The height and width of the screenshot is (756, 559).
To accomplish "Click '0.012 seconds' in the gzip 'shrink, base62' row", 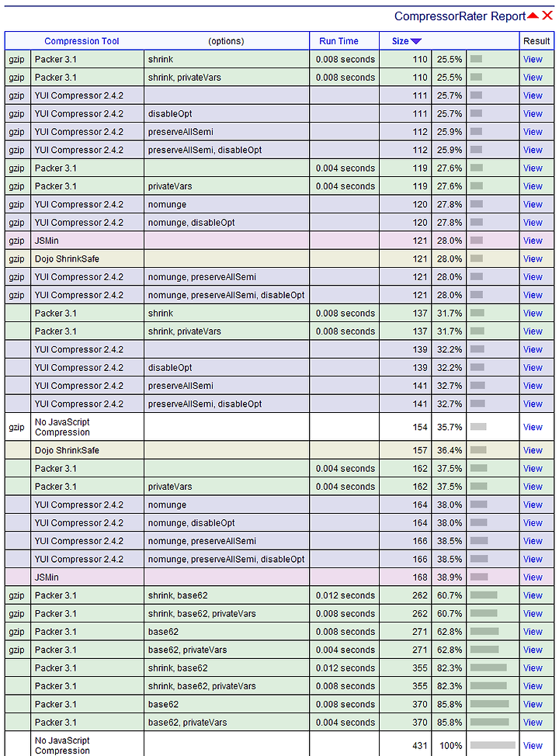I will coord(345,595).
